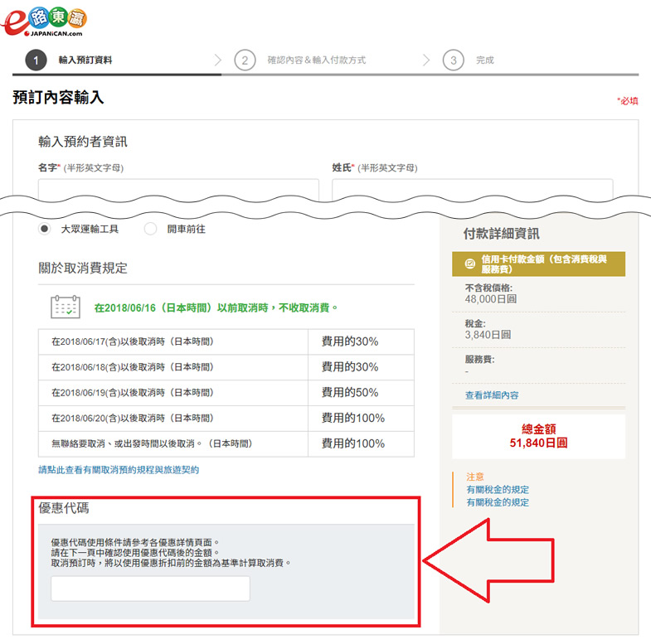Click the 2018/06/19 cancellation fee row
Screen dimensions: 651x644
[x=226, y=392]
